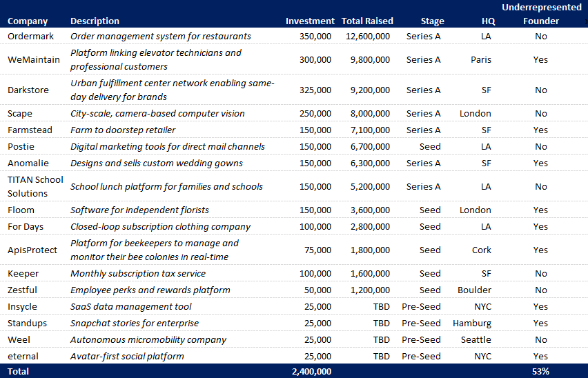Click 'Designs and sells custom wedding gowns'
This screenshot has width=588, height=378.
[157, 163]
